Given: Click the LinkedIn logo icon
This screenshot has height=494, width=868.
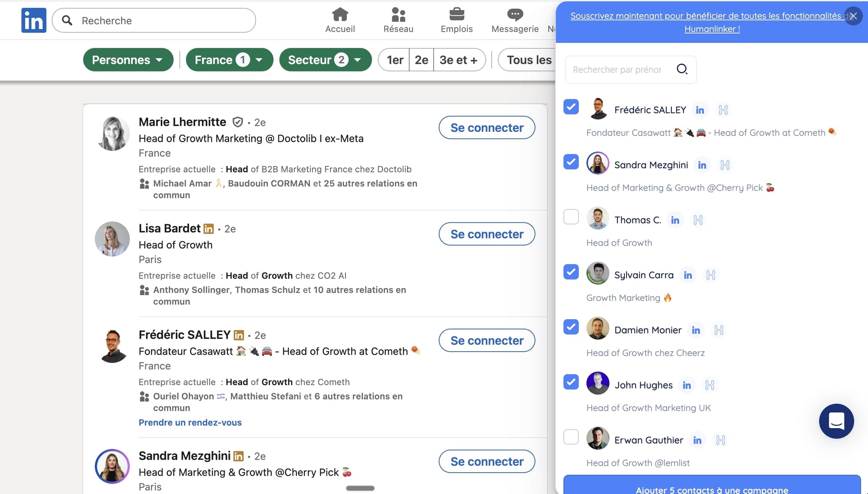Looking at the screenshot, I should (33, 20).
